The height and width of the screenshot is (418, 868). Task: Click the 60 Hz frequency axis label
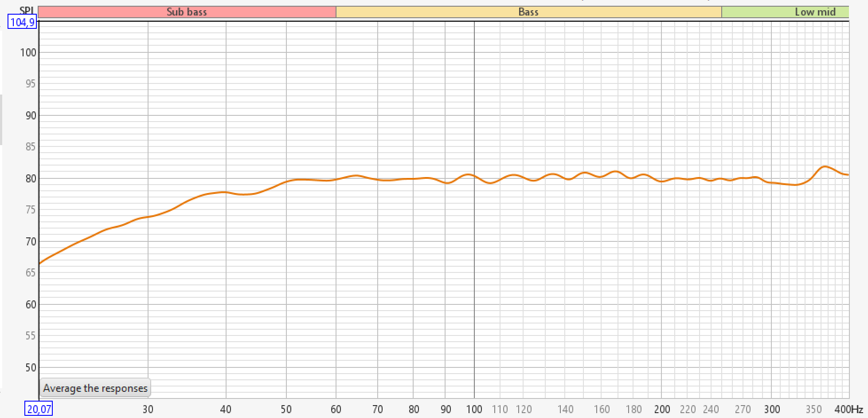[336, 409]
